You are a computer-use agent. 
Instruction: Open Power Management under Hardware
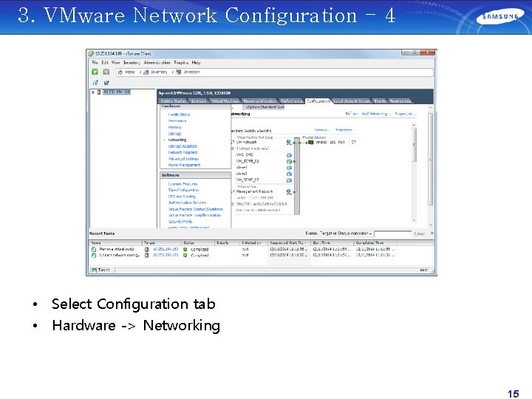184,165
